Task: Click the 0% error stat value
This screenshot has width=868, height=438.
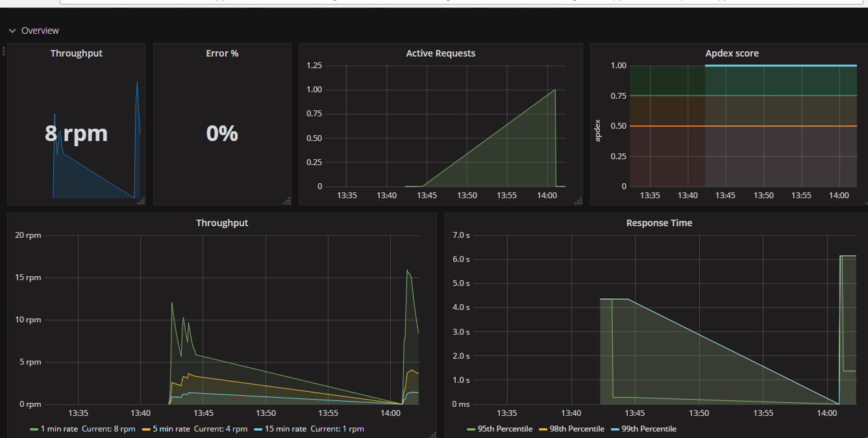Action: tap(222, 133)
